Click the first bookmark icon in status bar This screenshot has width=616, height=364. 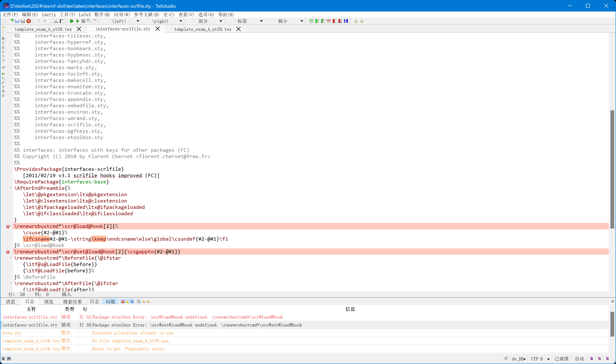[591, 359]
